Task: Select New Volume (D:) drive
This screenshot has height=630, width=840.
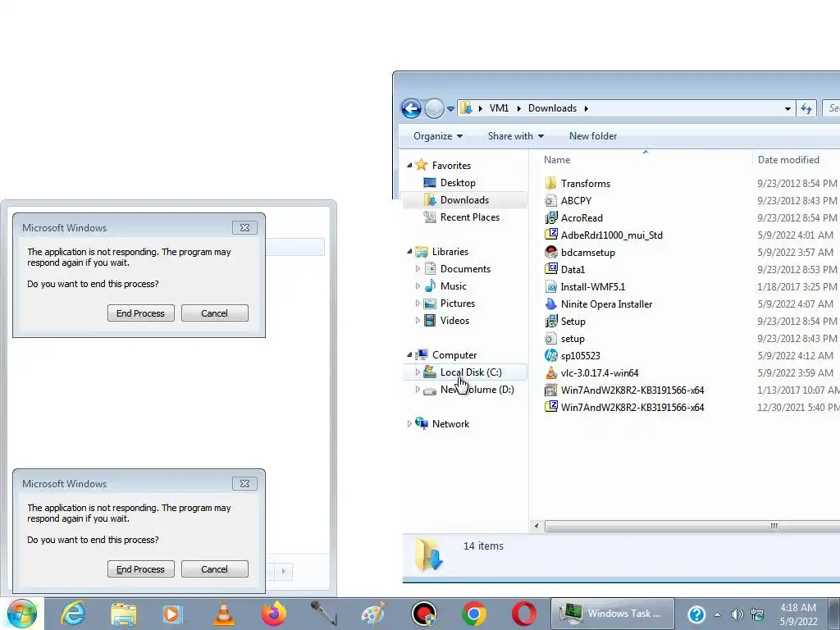Action: (477, 390)
